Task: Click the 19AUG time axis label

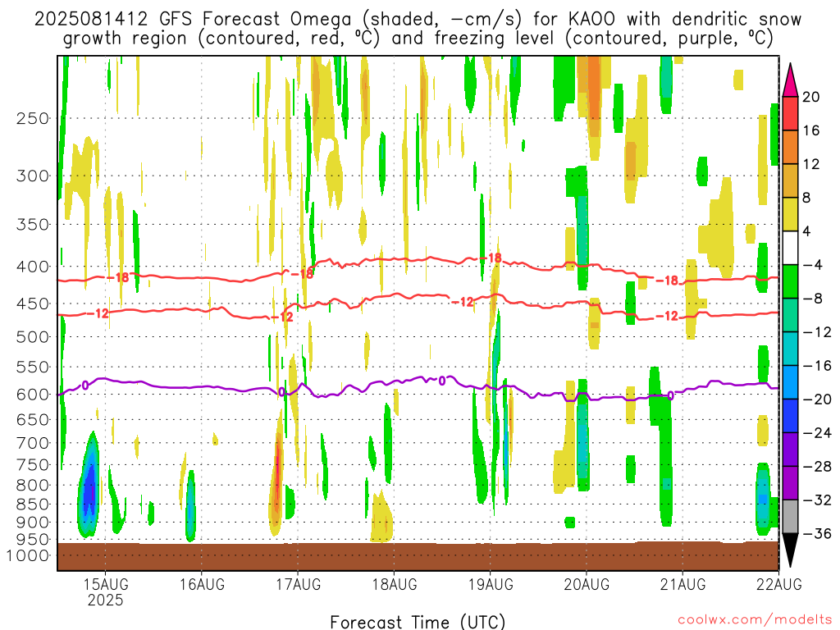Action: click(x=491, y=583)
